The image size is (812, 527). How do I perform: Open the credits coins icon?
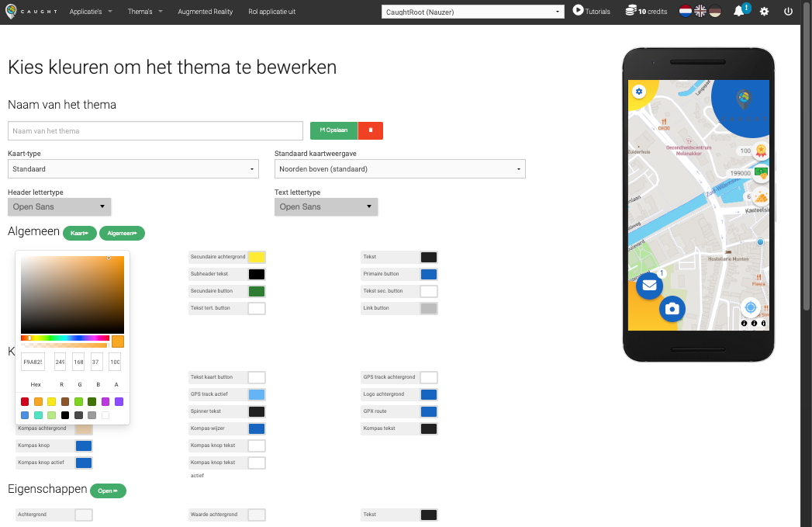click(631, 11)
